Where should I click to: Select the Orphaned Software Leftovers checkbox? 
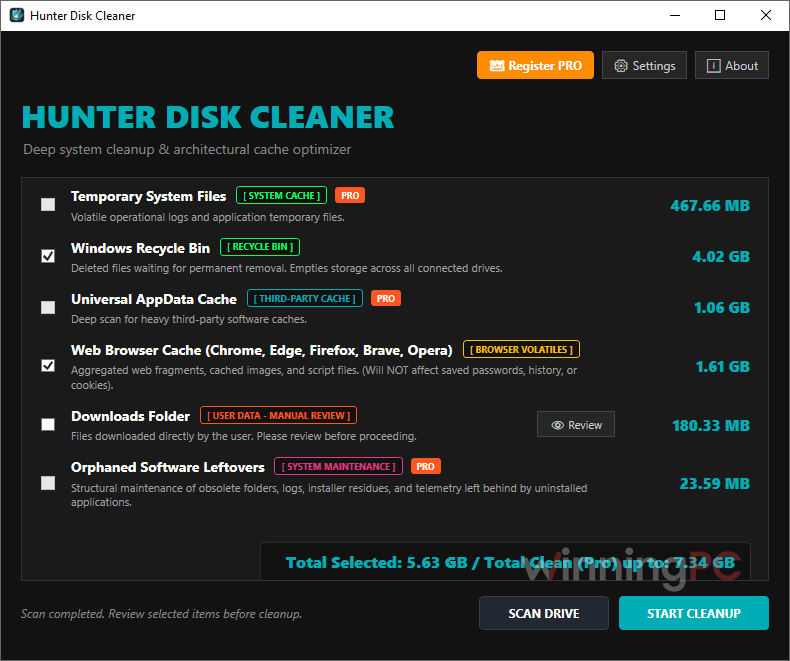48,483
